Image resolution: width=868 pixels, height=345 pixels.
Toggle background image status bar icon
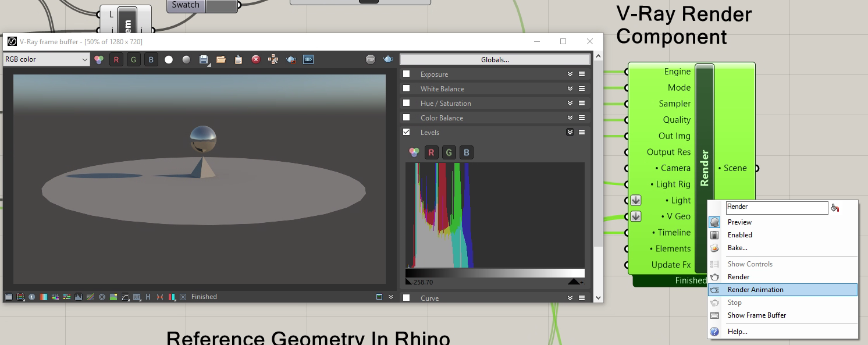click(x=113, y=297)
